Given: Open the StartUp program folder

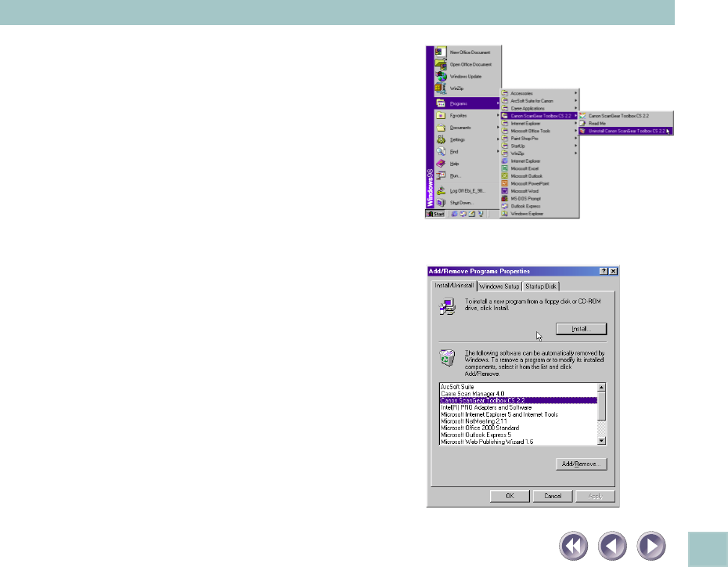Looking at the screenshot, I should [539, 146].
